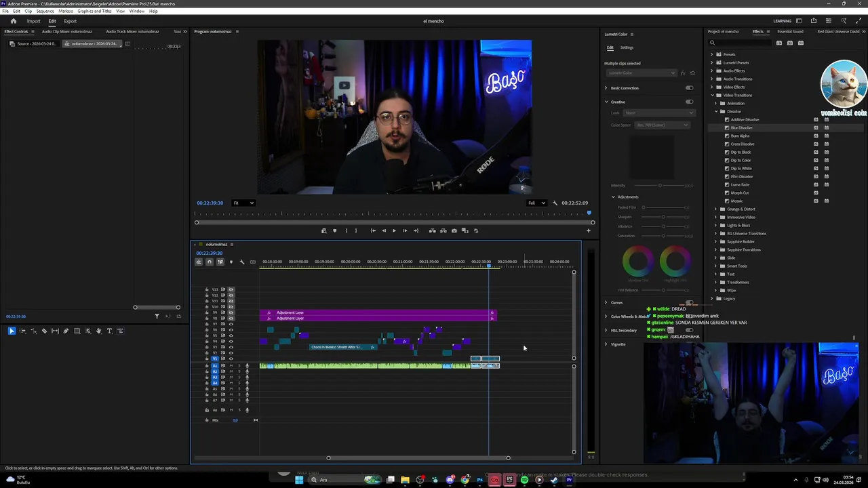The width and height of the screenshot is (868, 488).
Task: Click the Quick Export icon at top right
Action: coord(814,21)
